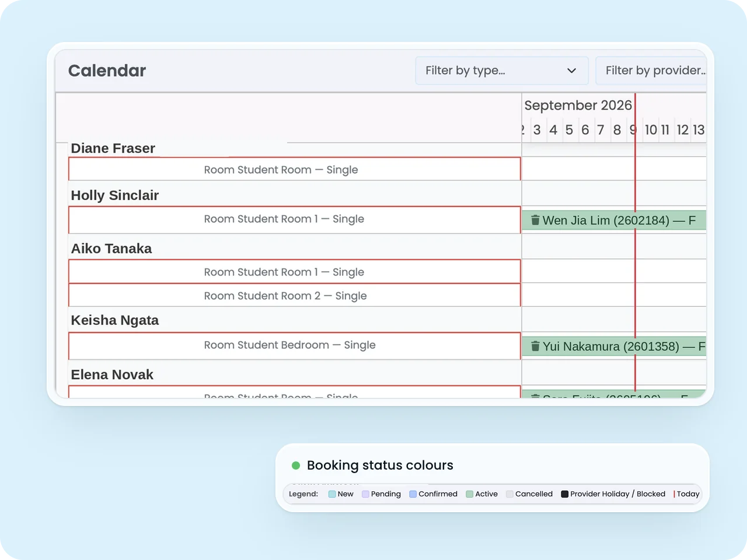Click Aiko Tanaka's Room Student Room 1 row
747x560 pixels.
tap(295, 271)
